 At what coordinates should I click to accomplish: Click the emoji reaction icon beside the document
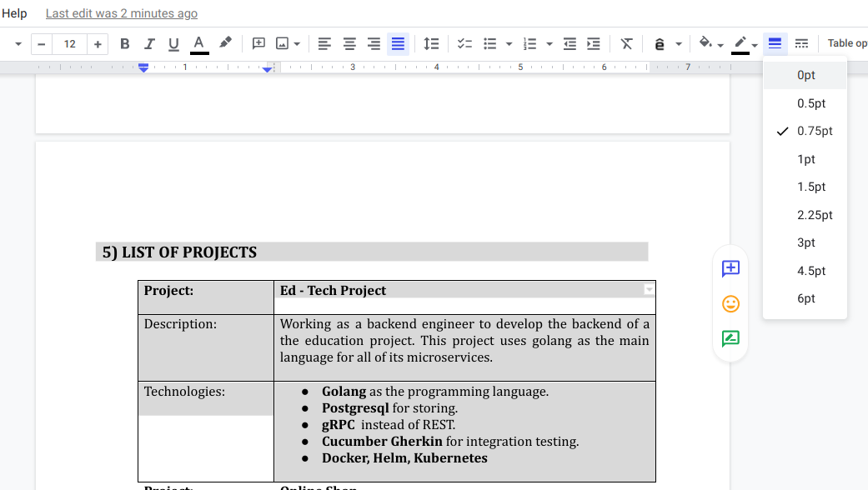730,304
